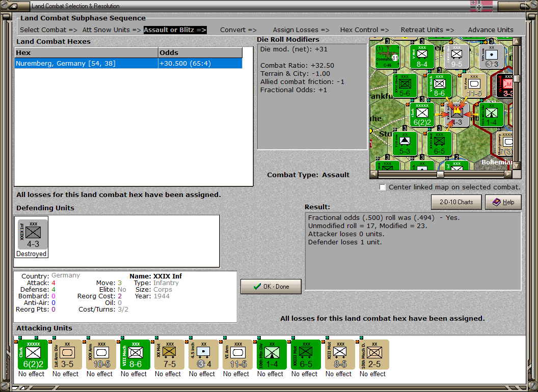This screenshot has height=392, width=538.
Task: Click the Terrain & City: -1.00 line
Action: [295, 74]
